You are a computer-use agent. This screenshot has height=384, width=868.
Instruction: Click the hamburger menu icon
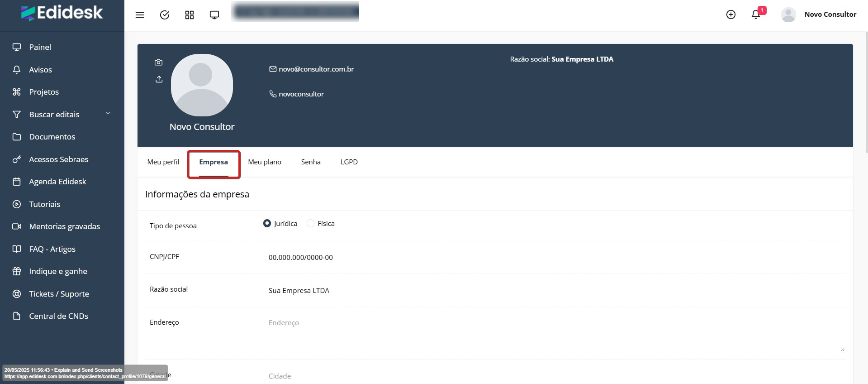point(140,15)
